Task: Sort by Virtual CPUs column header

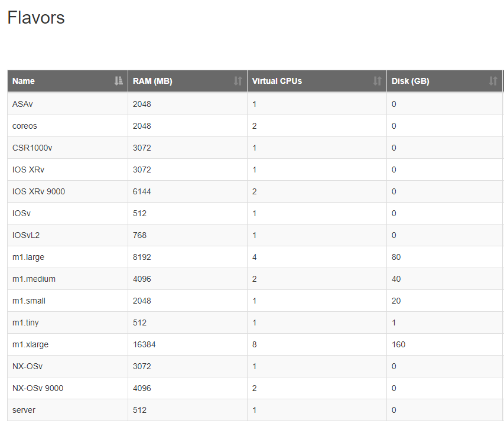Action: (317, 81)
